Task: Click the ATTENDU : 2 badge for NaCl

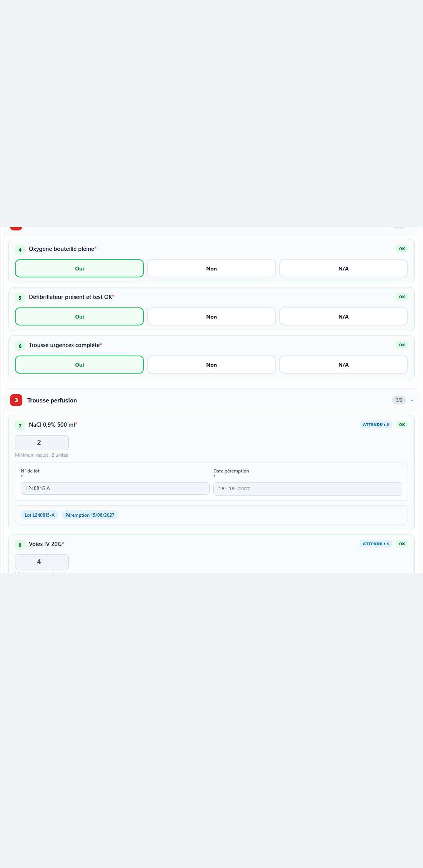Action: pyautogui.click(x=376, y=424)
